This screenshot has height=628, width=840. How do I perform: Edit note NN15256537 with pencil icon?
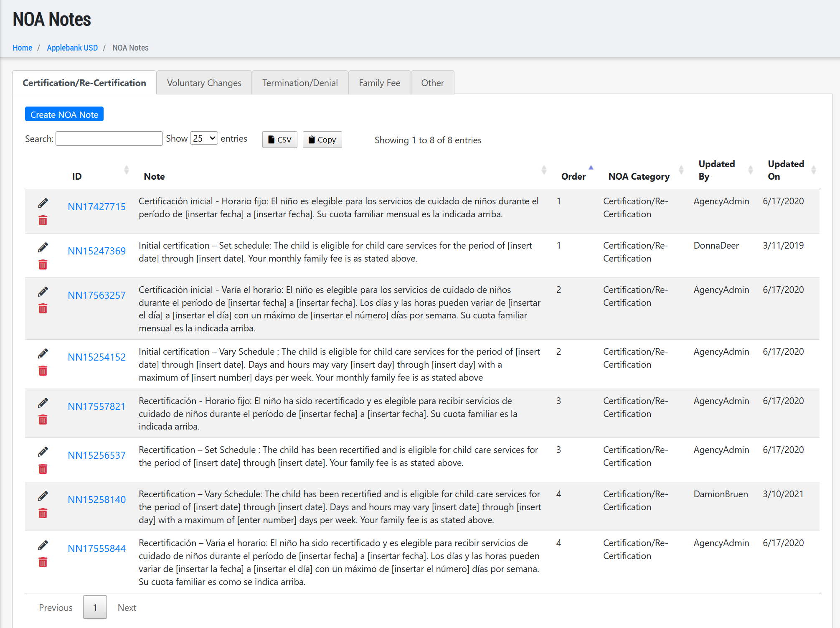pyautogui.click(x=43, y=452)
